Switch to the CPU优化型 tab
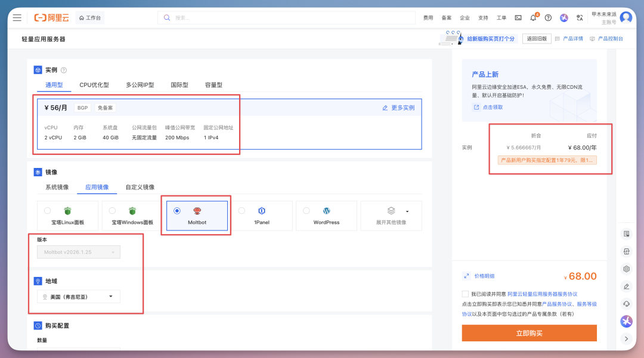The width and height of the screenshot is (644, 358). (x=94, y=85)
